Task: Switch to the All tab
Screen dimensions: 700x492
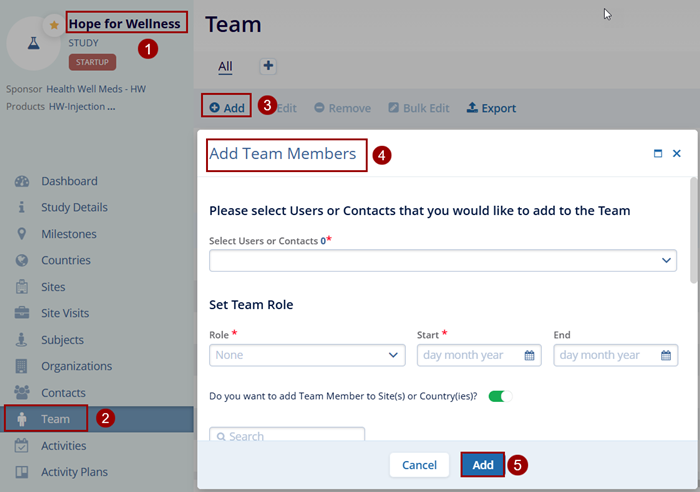Action: (225, 66)
